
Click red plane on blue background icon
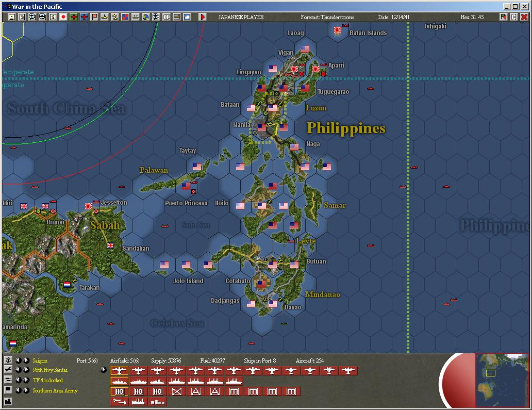coord(84,17)
